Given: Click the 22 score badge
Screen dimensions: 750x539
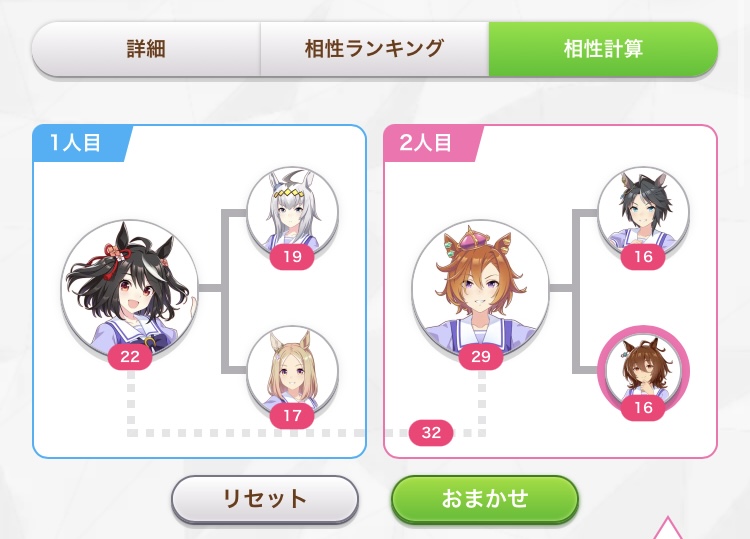Looking at the screenshot, I should click(130, 356).
